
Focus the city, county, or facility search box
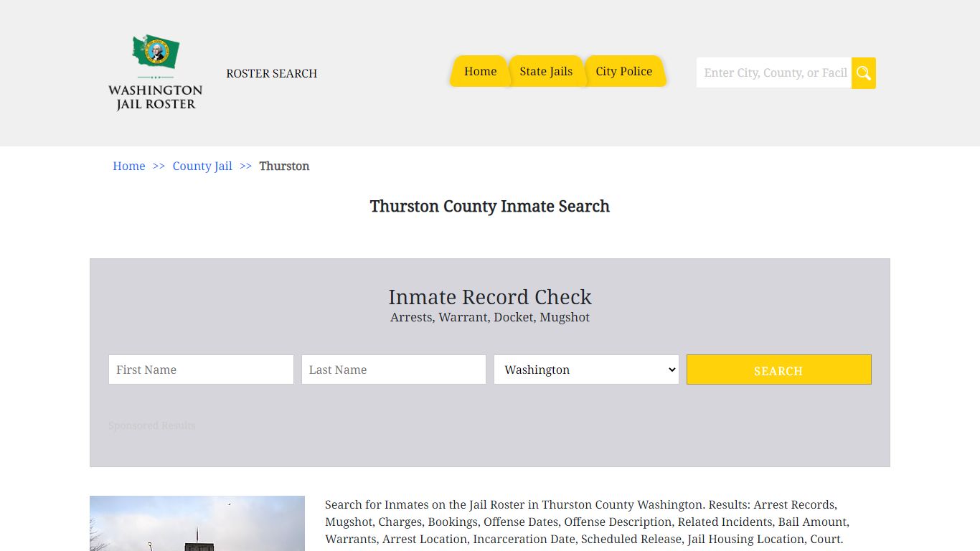coord(773,73)
